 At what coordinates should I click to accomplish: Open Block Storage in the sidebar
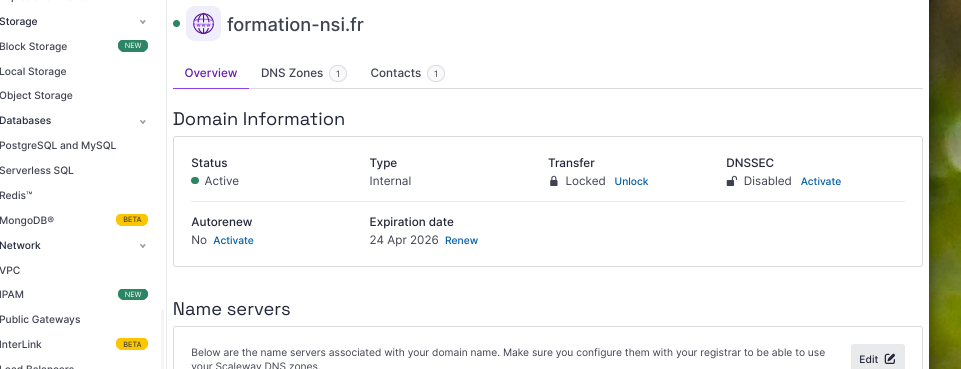(x=34, y=47)
